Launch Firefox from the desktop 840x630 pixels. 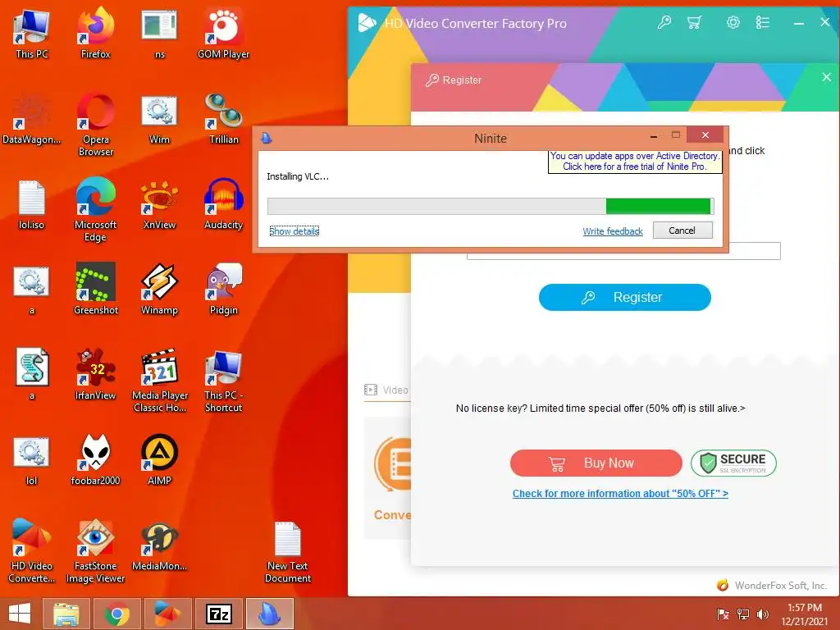(x=95, y=33)
